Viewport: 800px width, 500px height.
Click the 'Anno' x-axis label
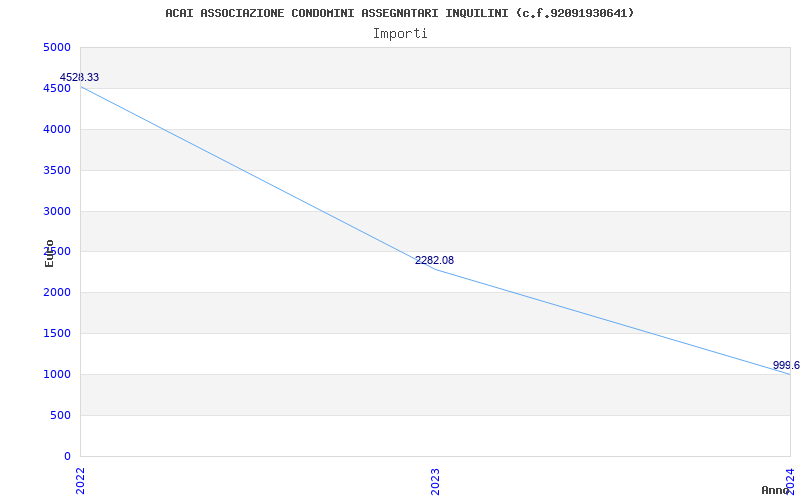tap(775, 490)
